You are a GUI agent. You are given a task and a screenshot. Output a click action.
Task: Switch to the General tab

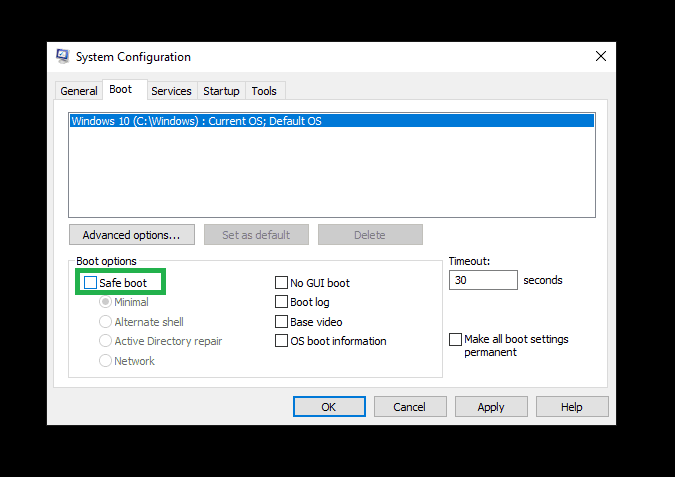(x=79, y=91)
